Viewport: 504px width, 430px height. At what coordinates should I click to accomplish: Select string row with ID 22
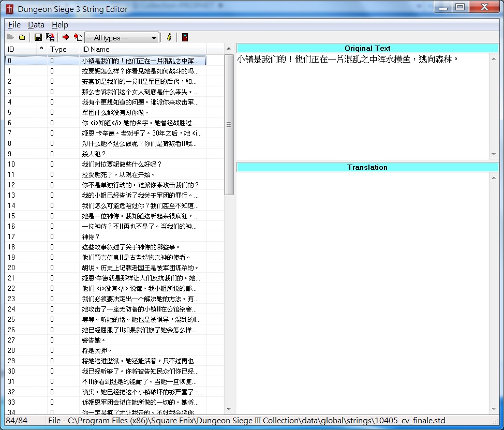106,288
